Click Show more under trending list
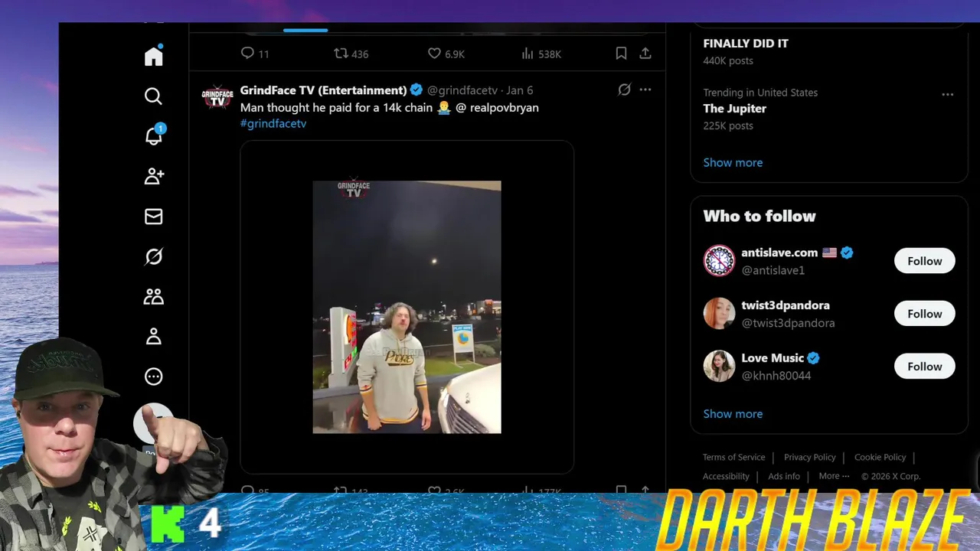This screenshot has height=551, width=980. coord(733,162)
